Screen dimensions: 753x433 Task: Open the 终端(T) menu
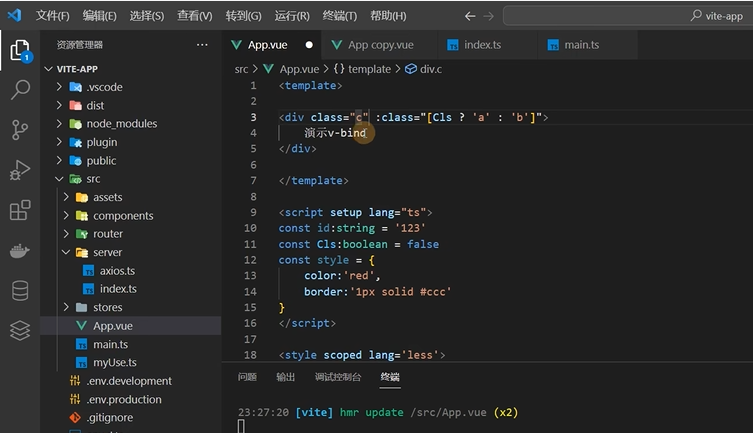[340, 16]
